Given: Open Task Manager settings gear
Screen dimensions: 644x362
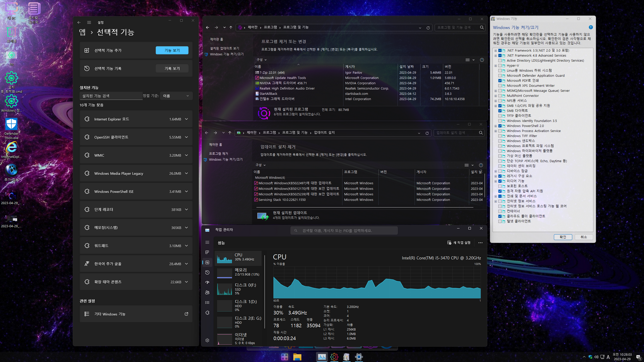Looking at the screenshot, I should click(x=207, y=340).
